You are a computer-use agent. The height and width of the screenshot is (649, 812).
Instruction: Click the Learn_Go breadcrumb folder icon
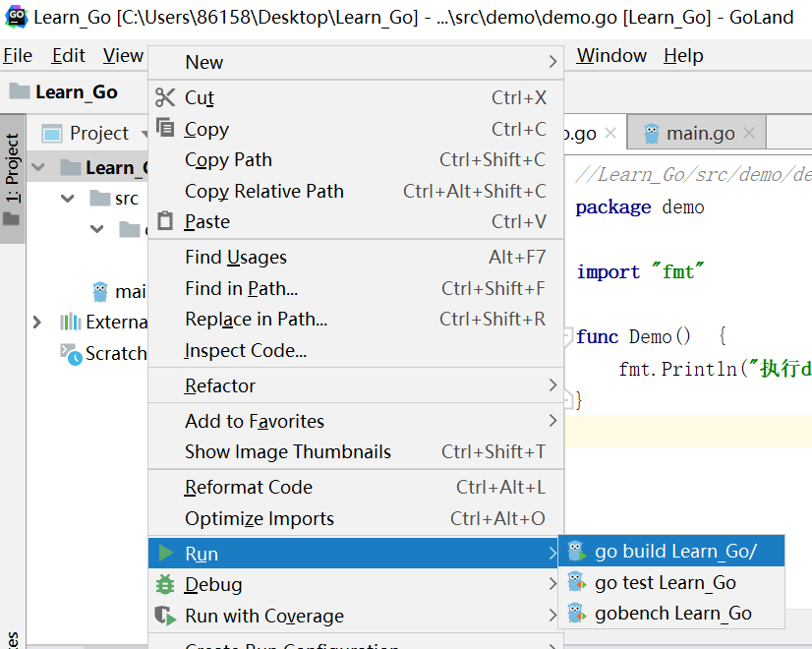[20, 91]
